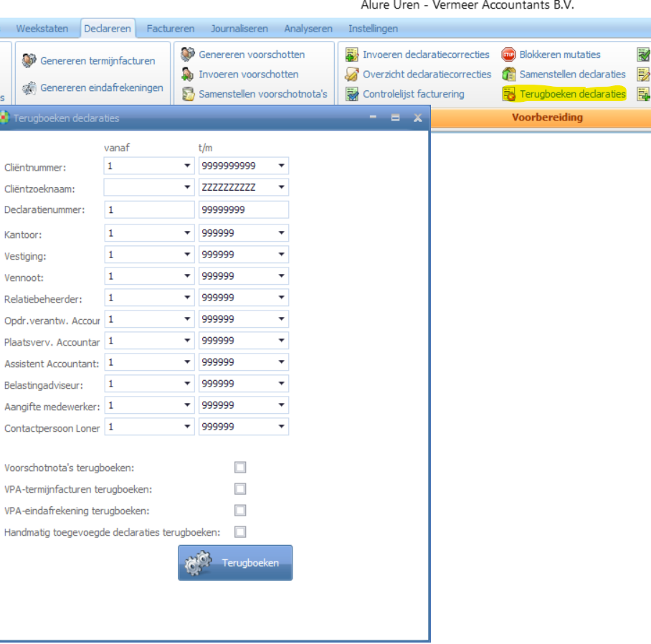Open Invoeren declaratiecorrecties icon
This screenshot has width=651, height=644.
pos(352,55)
